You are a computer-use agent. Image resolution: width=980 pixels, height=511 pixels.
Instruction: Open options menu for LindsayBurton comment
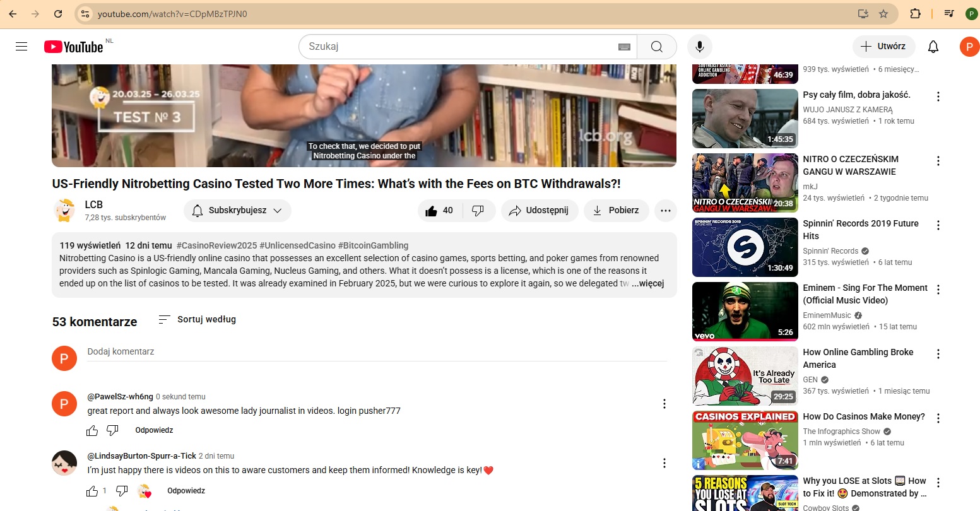point(664,463)
